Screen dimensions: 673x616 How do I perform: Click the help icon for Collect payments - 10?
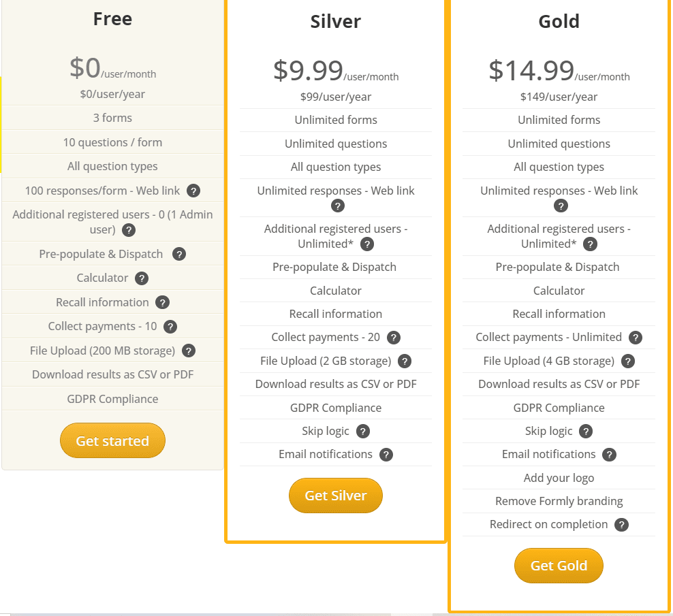pos(170,326)
